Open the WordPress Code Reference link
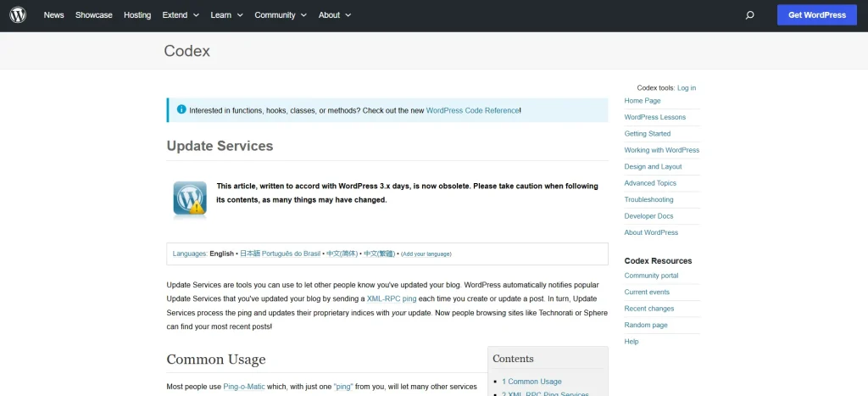Viewport: 868px width, 396px height. pos(472,111)
